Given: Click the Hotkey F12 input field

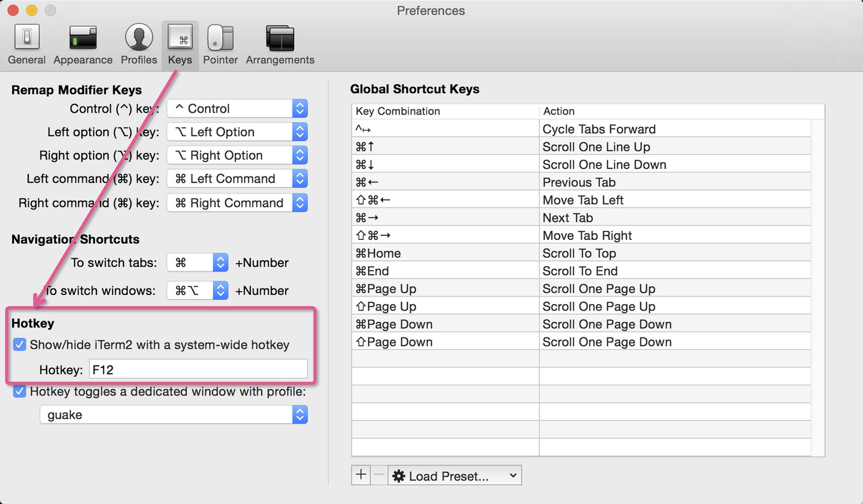Looking at the screenshot, I should coord(198,369).
